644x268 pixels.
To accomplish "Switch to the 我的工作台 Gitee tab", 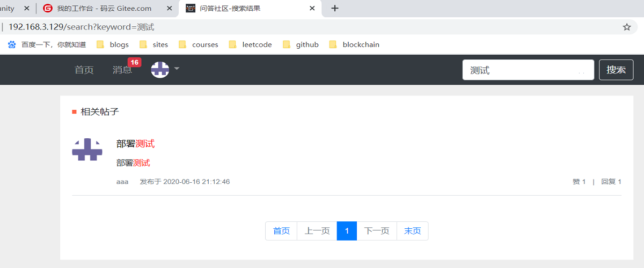I will coord(104,9).
